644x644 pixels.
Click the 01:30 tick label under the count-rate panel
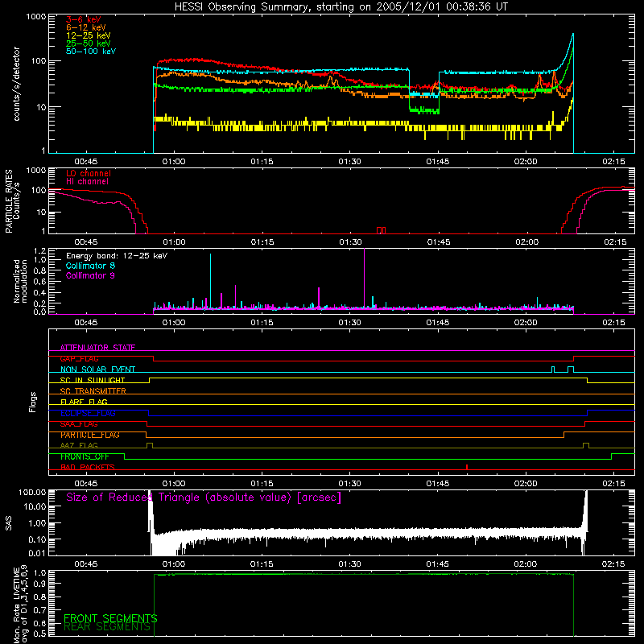[x=350, y=162]
